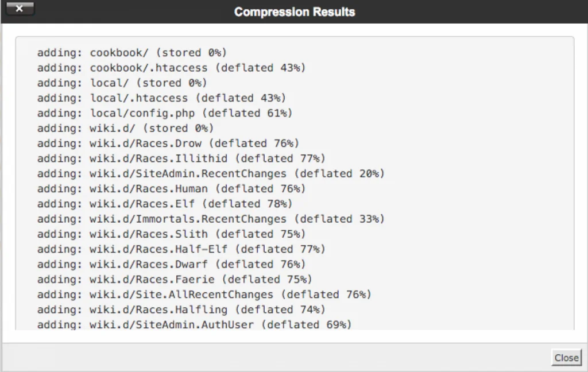
Task: Click the wiki.d/SiteAdmin.RecentChanges line
Action: click(x=211, y=173)
